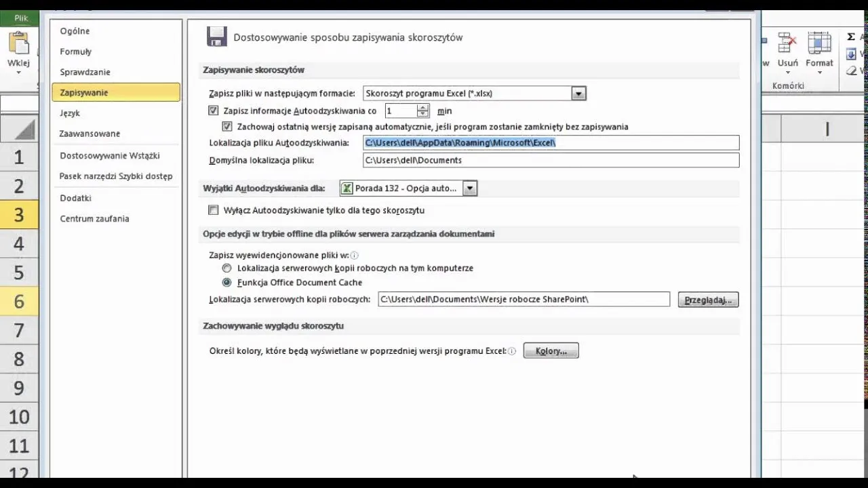868x488 pixels.
Task: Select row 11 header in the worksheet
Action: (x=18, y=445)
